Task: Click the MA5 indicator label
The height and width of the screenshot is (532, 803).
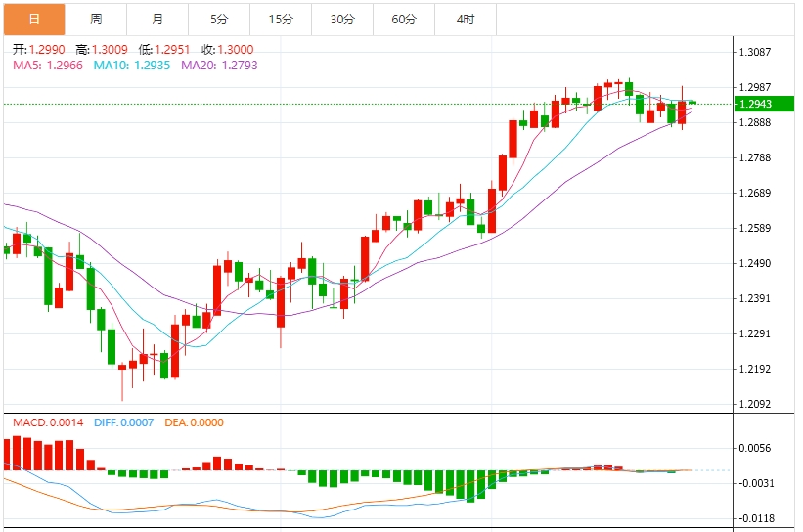Action: (47, 66)
